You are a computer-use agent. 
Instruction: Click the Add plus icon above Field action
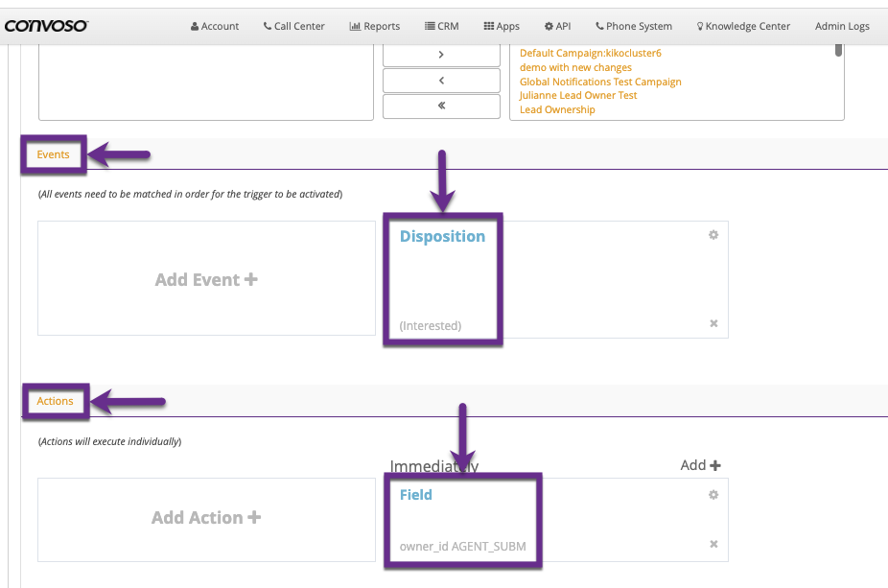point(701,465)
